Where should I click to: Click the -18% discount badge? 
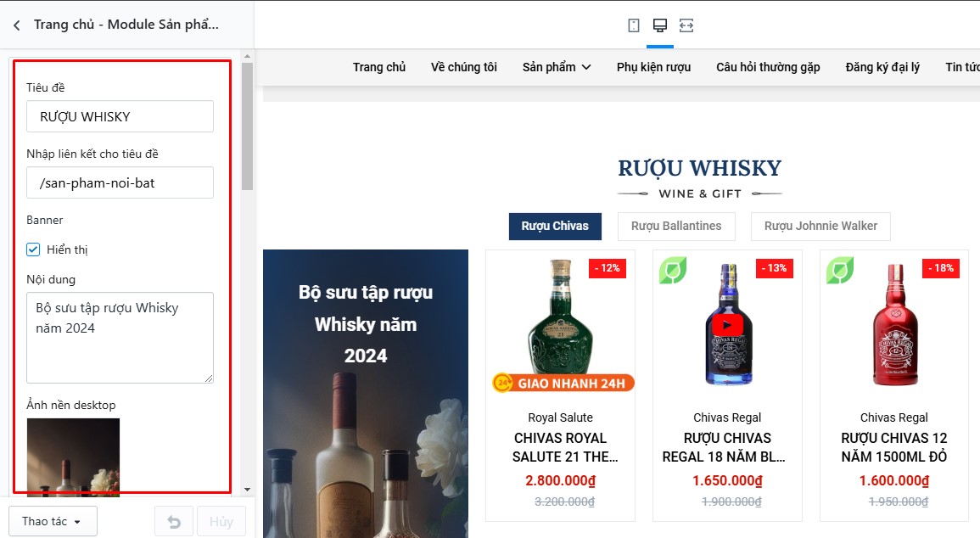tap(941, 268)
